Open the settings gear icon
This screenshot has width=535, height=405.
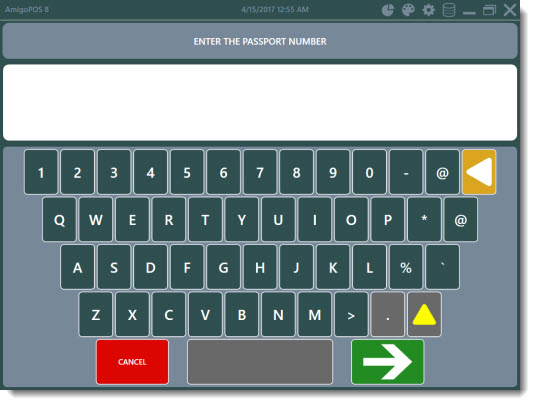[428, 10]
